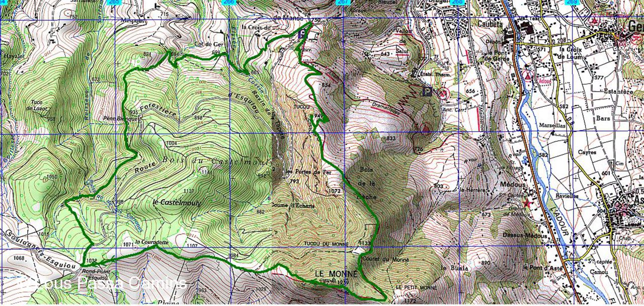The height and width of the screenshot is (306, 644).
Task: Click the grid coordinate label 268
Action: pyautogui.click(x=457, y=3)
